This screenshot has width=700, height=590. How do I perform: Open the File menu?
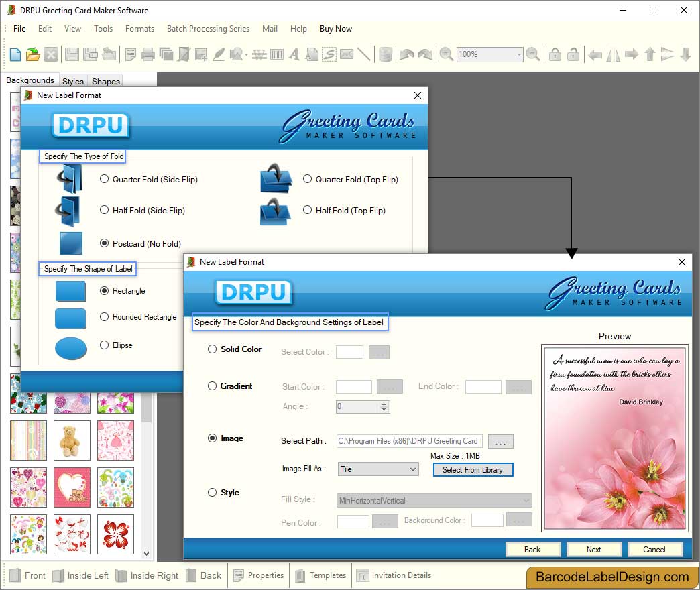(x=19, y=29)
